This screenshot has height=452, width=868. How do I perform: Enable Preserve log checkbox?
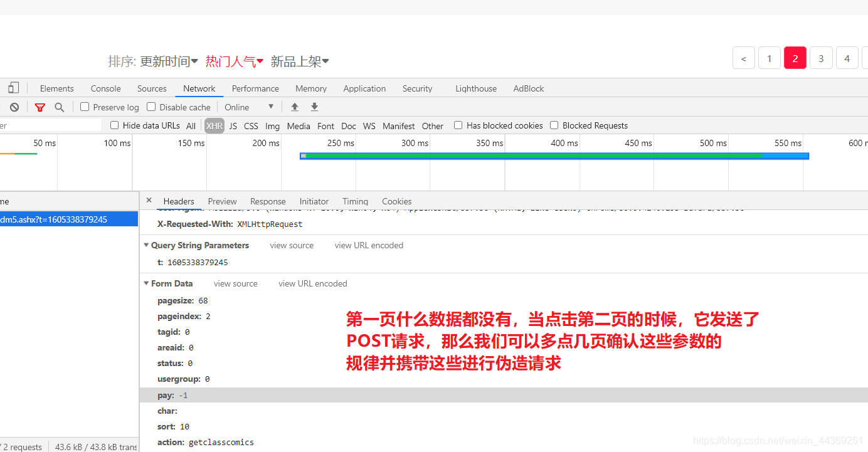[85, 107]
